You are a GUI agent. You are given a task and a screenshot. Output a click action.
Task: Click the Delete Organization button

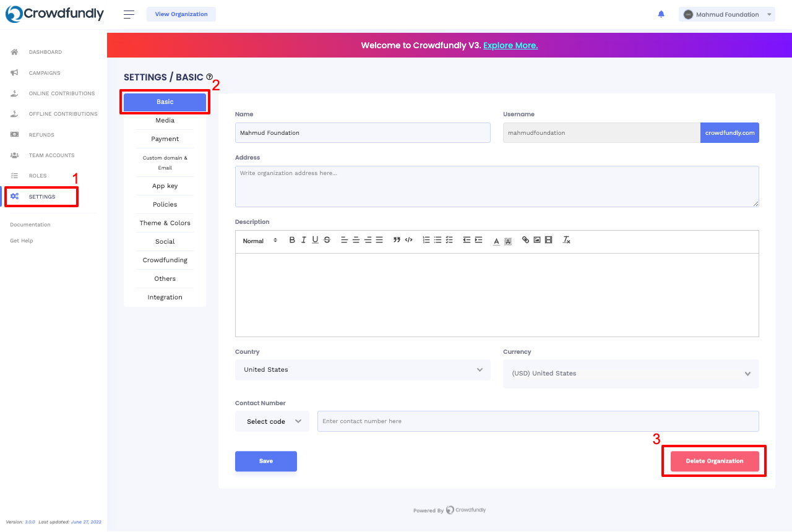(715, 461)
